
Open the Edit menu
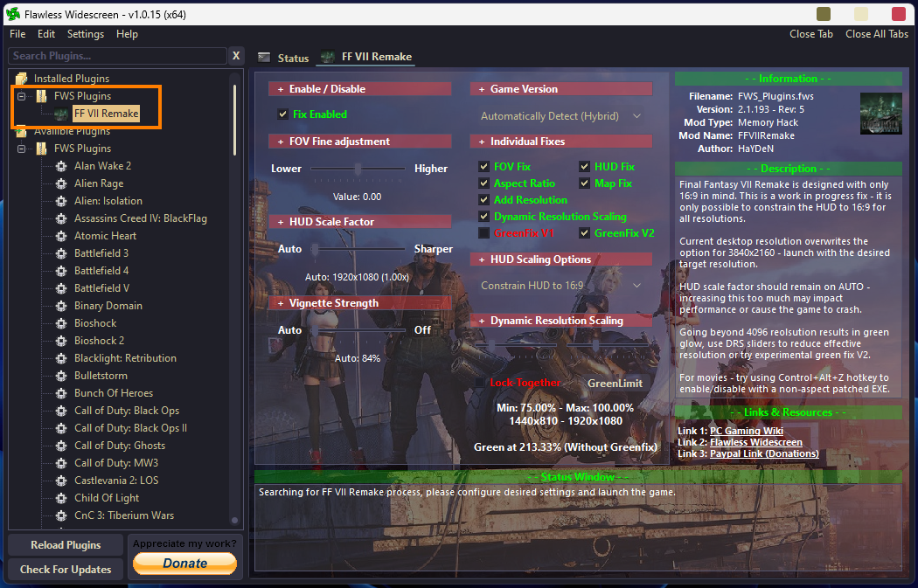click(46, 34)
